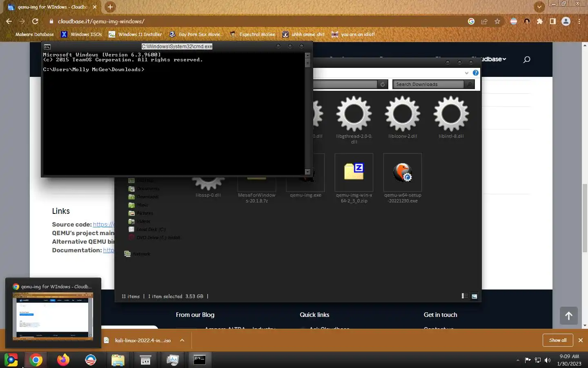The height and width of the screenshot is (368, 588).
Task: Click the striped flag extension icon
Action: click(514, 21)
